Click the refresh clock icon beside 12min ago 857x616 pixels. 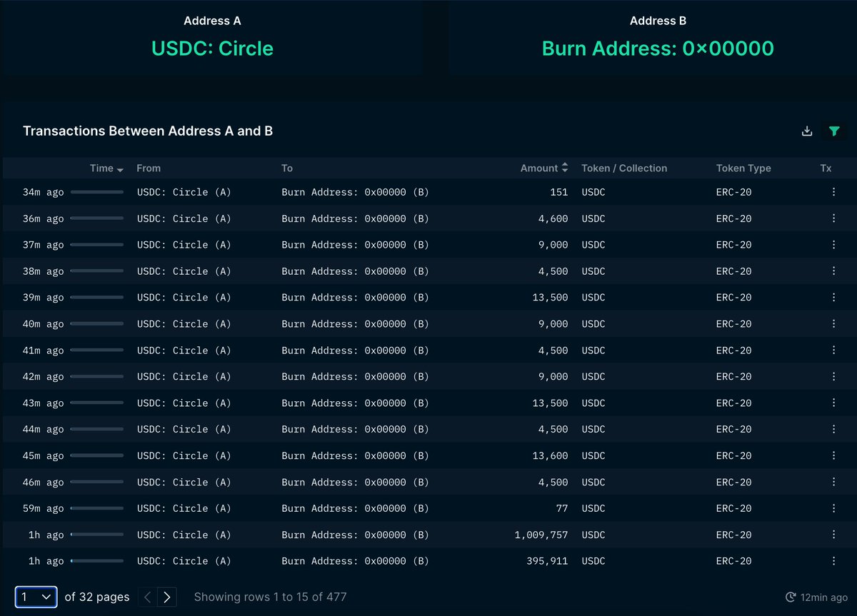[791, 597]
